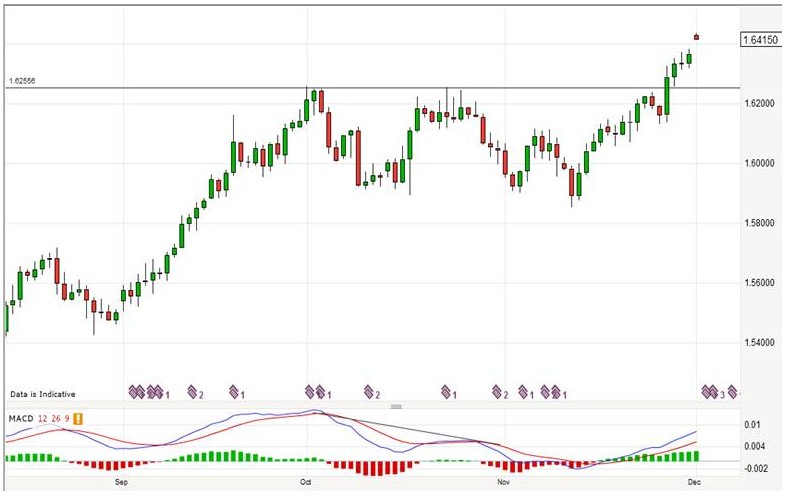The image size is (786, 498).
Task: Click the Data is Indicative notice
Action: (x=43, y=394)
